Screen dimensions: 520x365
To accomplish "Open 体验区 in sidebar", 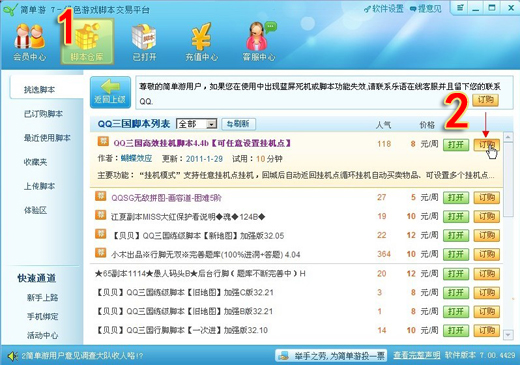I will point(35,210).
